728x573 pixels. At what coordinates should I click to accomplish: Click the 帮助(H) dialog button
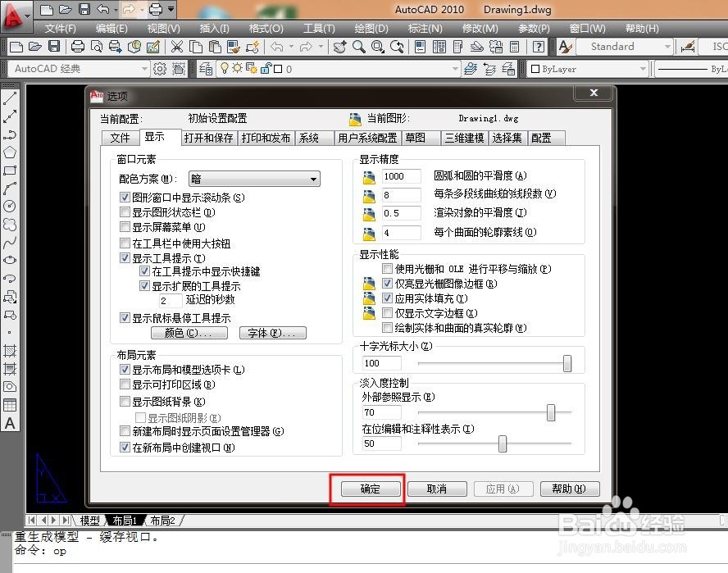569,489
